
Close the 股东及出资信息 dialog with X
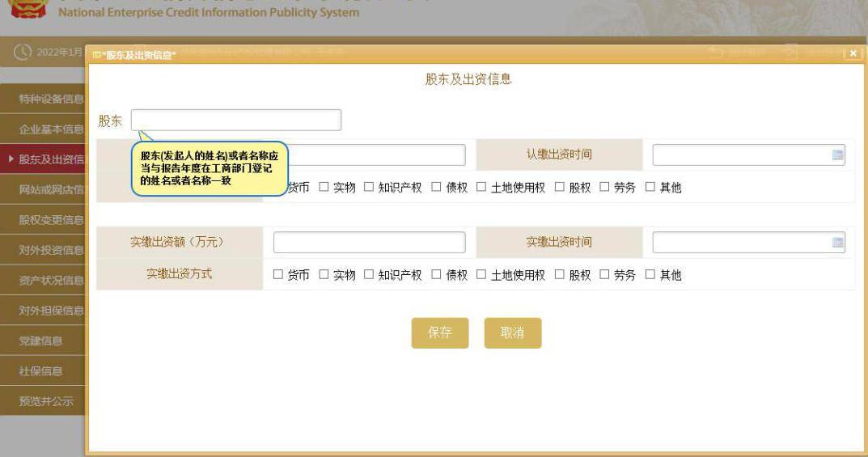tap(853, 53)
